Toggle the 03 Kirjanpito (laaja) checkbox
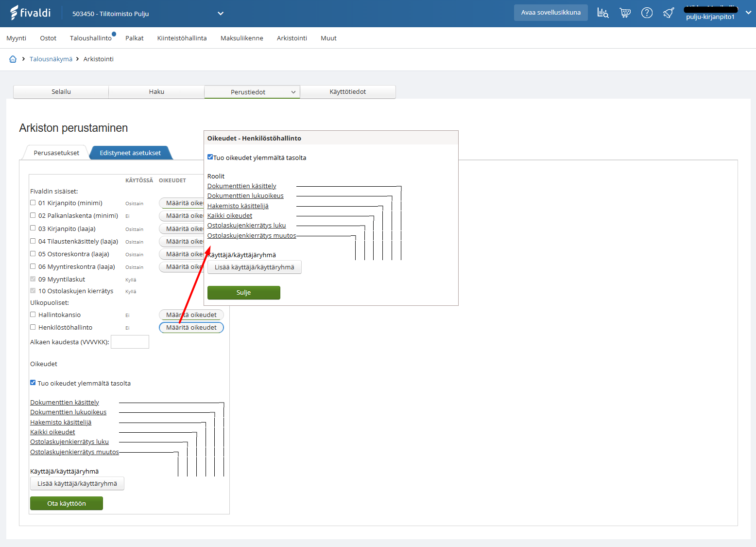The height and width of the screenshot is (547, 756). (x=33, y=228)
